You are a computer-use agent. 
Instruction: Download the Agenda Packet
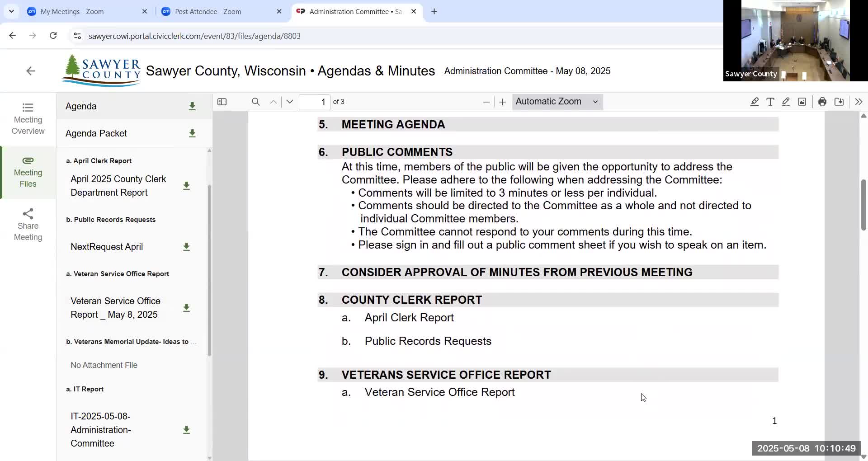192,133
